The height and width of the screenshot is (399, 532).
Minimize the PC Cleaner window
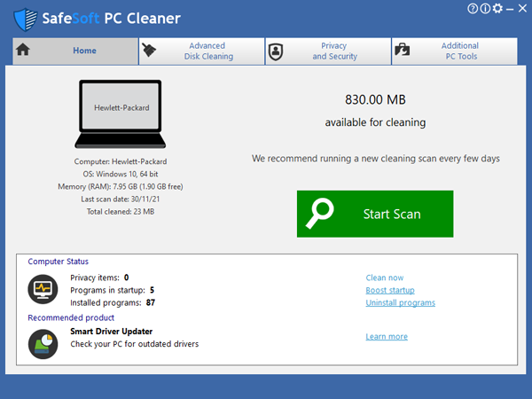click(510, 10)
